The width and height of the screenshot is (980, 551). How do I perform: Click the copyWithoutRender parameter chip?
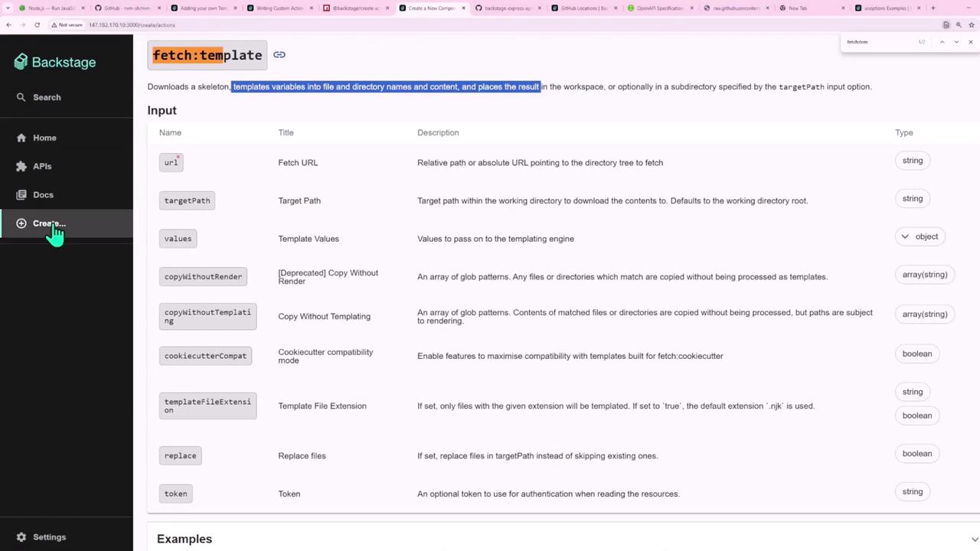[203, 277]
